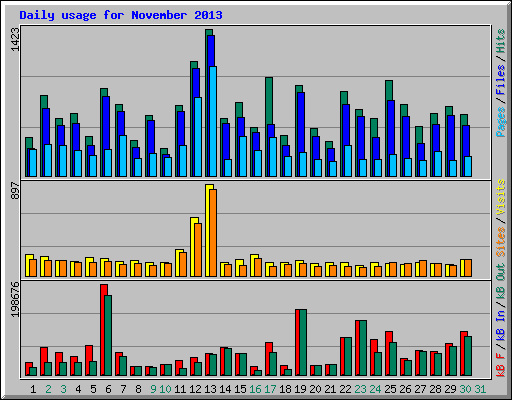Click day 9 on the x-axis
The image size is (512, 400).
(153, 389)
